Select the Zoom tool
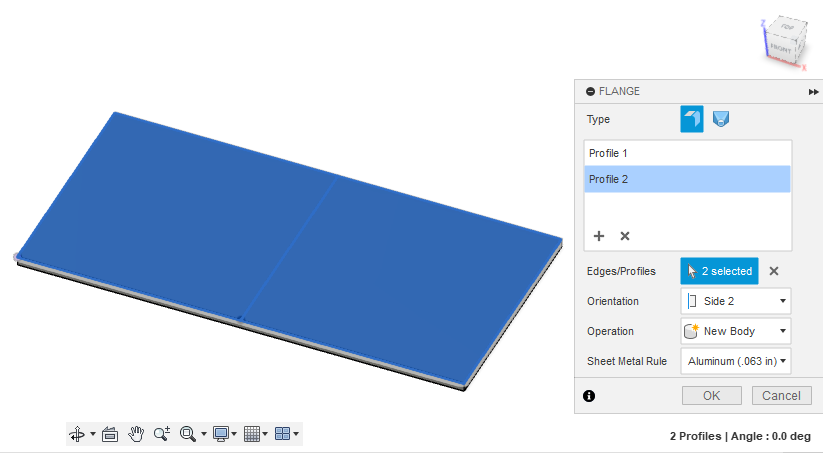Image resolution: width=823 pixels, height=453 pixels. tap(162, 434)
